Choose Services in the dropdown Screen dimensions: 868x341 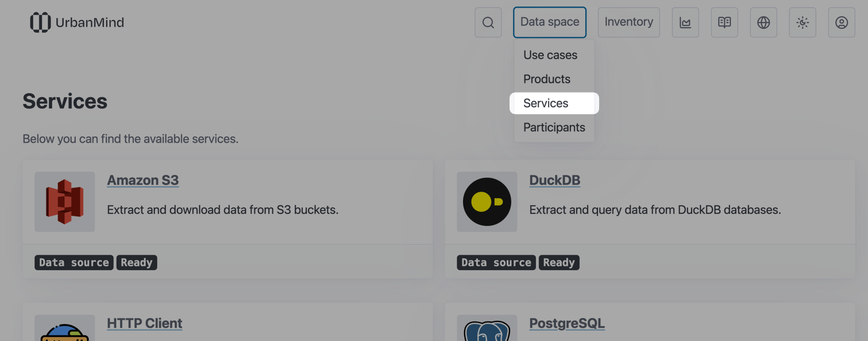click(x=554, y=104)
